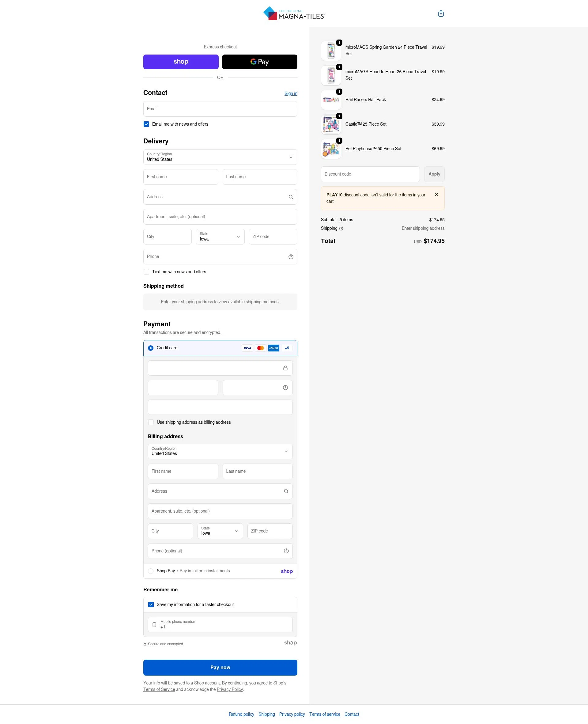Open the security code help icon
Viewport: 588px width, 724px height.
[285, 387]
